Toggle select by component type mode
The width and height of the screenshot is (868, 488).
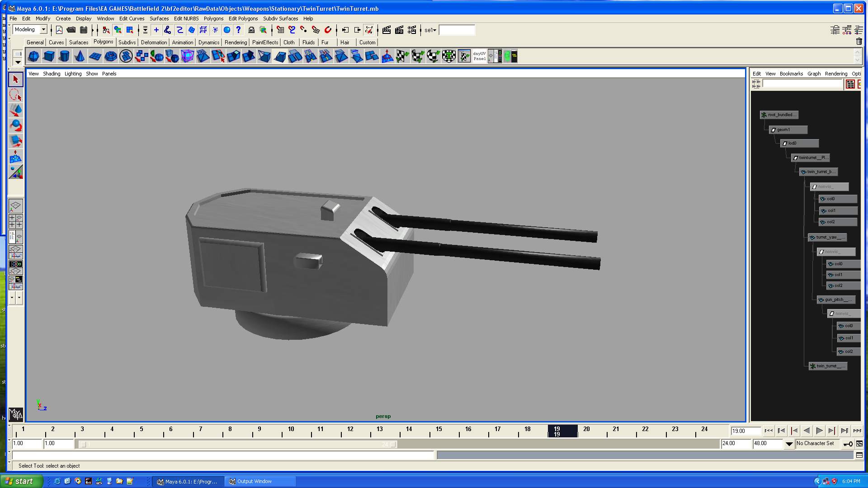[x=130, y=30]
